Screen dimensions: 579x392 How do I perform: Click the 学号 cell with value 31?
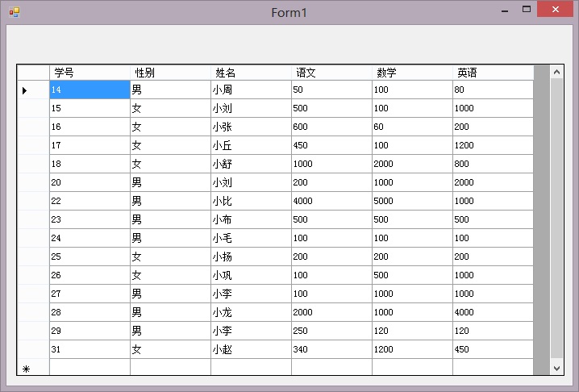90,349
